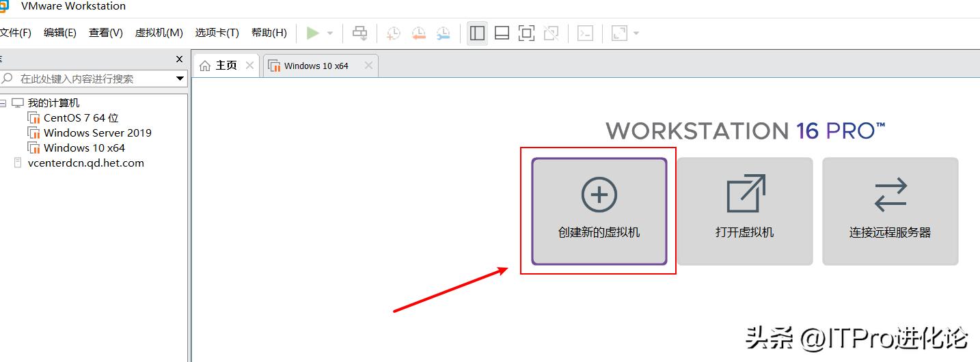Close the 主页 tab
Viewport: 980px width, 362px height.
[x=249, y=66]
